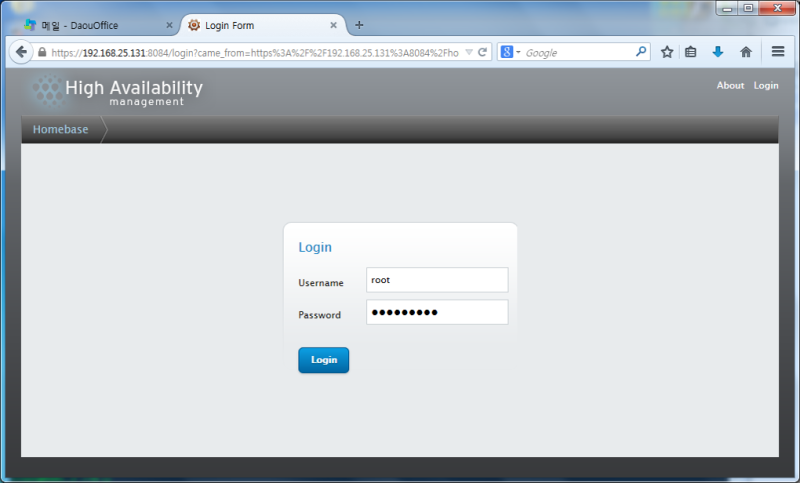Maximize the browser window

(x=748, y=8)
